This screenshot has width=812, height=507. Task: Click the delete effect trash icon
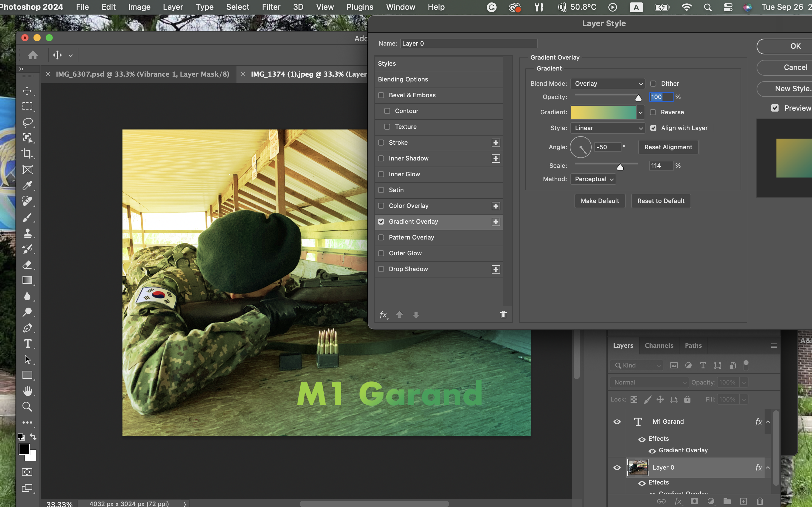503,315
